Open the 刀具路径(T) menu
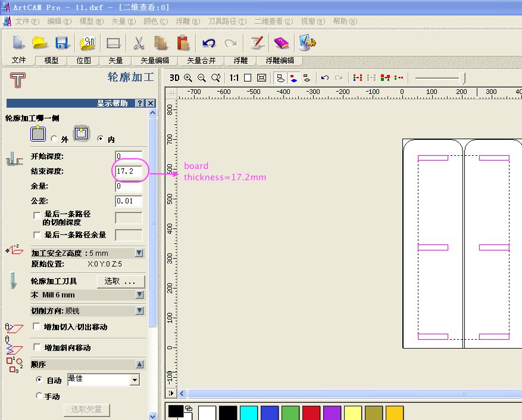Screen dimensions: 522x420 pyautogui.click(x=227, y=21)
